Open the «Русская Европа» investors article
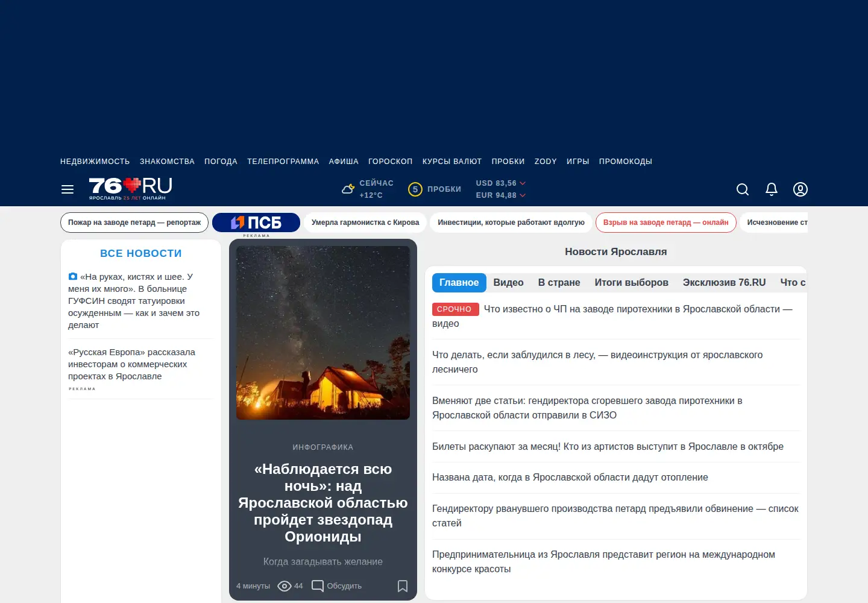868x603 pixels. 131,364
